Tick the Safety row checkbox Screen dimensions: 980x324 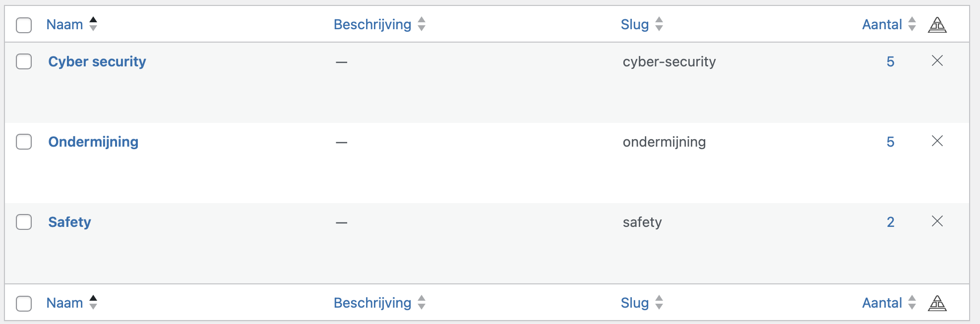pyautogui.click(x=24, y=222)
